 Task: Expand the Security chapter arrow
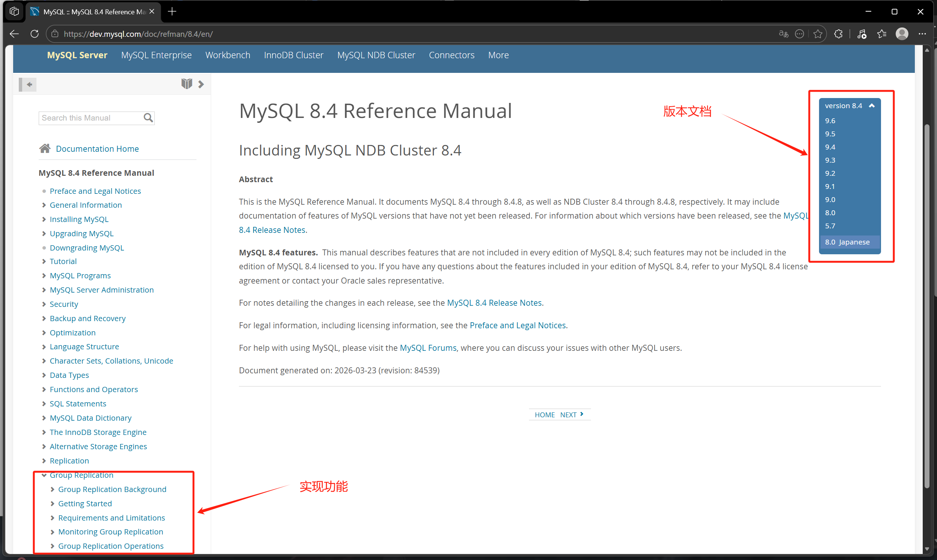pos(44,304)
